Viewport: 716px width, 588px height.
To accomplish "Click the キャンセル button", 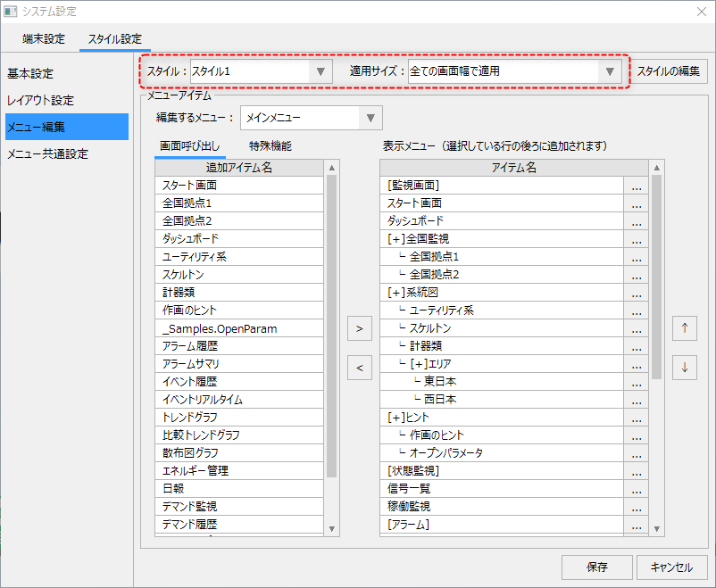I will pyautogui.click(x=671, y=567).
